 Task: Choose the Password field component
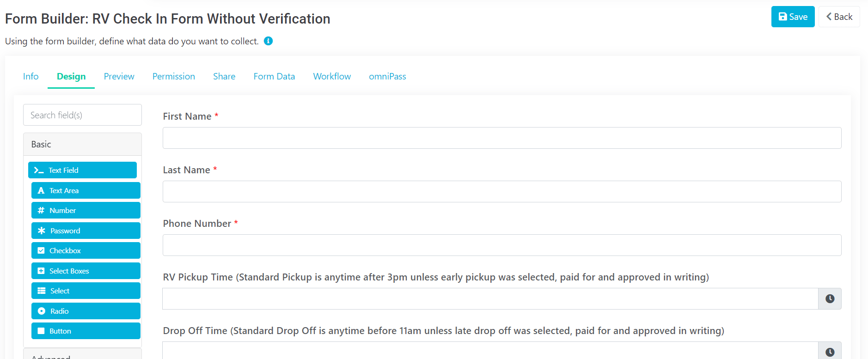pos(86,231)
